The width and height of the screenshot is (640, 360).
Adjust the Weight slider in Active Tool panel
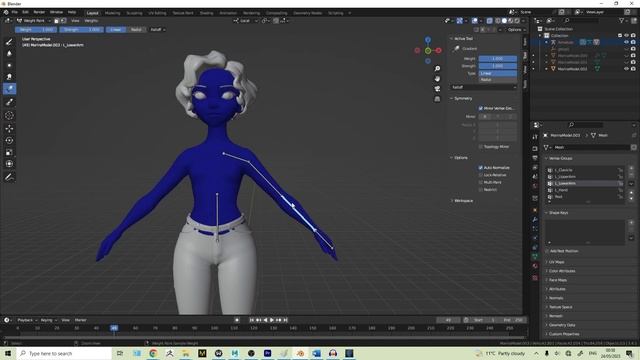(498, 59)
